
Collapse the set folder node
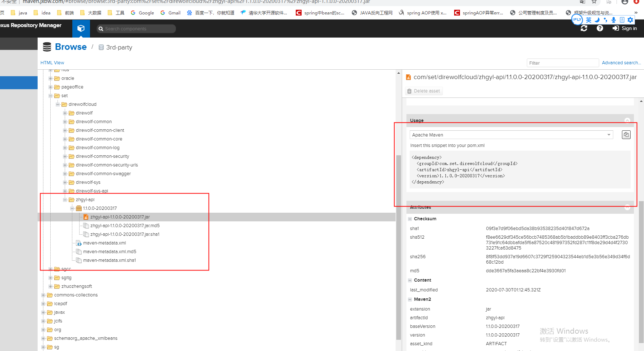[51, 96]
